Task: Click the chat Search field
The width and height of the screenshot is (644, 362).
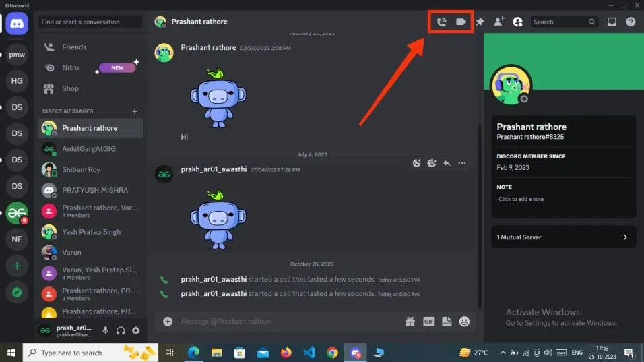Action: click(564, 22)
